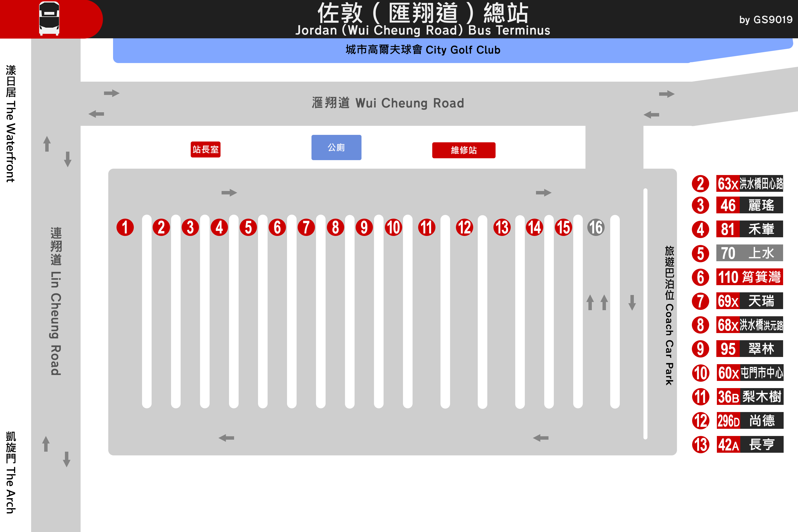Select route 42A 長亨 legend entry
This screenshot has height=532, width=798.
click(750, 444)
